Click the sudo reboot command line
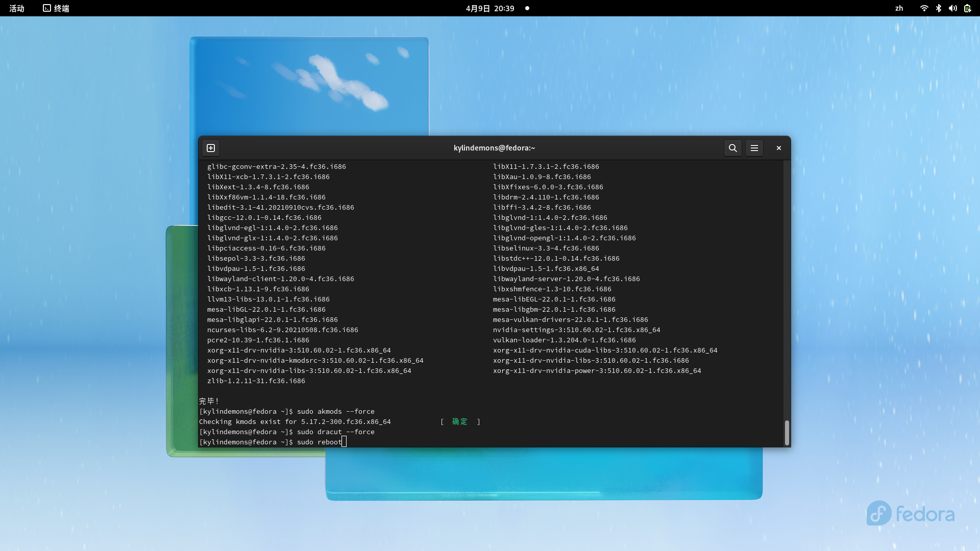 tap(319, 442)
